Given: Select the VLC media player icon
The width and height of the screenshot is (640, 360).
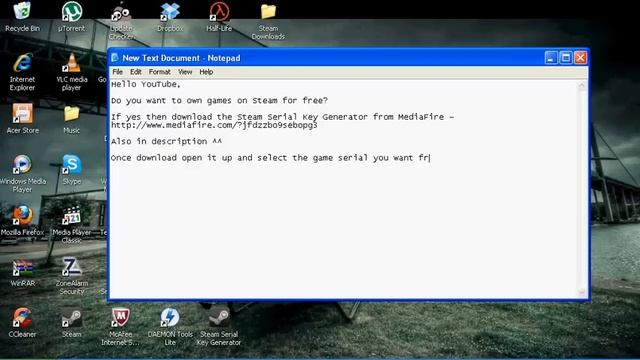Looking at the screenshot, I should pyautogui.click(x=71, y=72).
